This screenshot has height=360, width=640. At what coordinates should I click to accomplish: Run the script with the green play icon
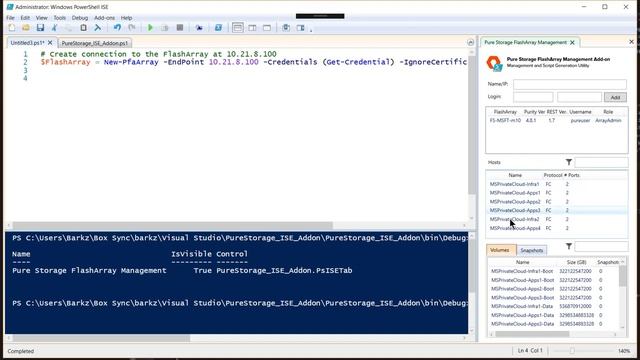pyautogui.click(x=150, y=28)
